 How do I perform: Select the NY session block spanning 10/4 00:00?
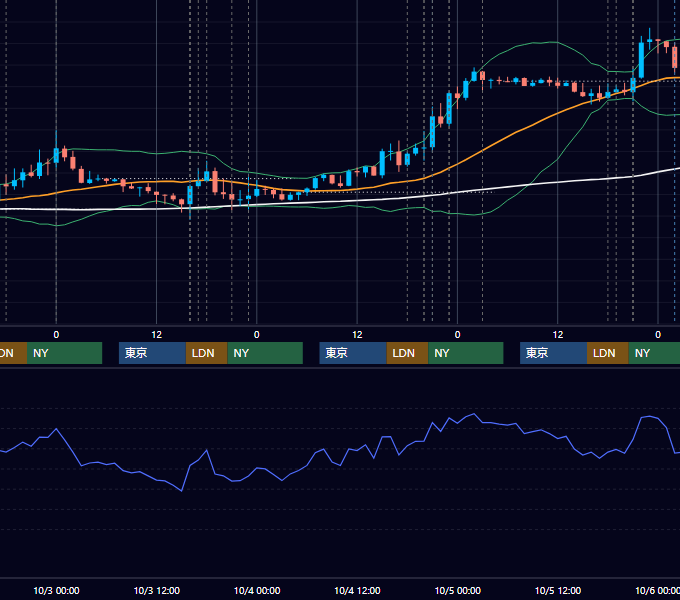265,353
